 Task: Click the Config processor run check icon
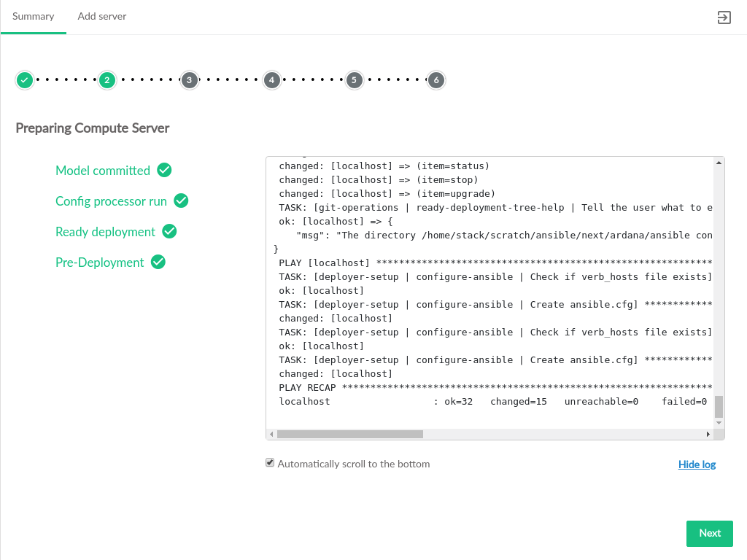[x=181, y=201]
